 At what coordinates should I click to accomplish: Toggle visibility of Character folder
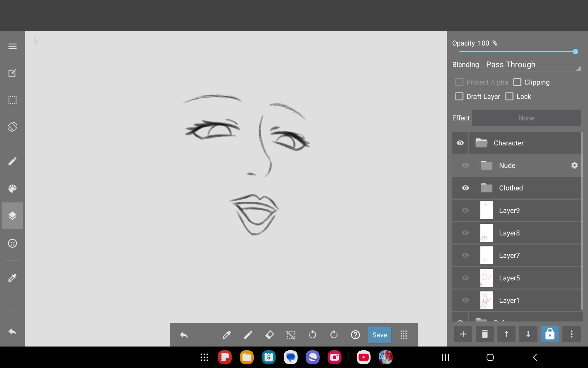click(x=460, y=143)
